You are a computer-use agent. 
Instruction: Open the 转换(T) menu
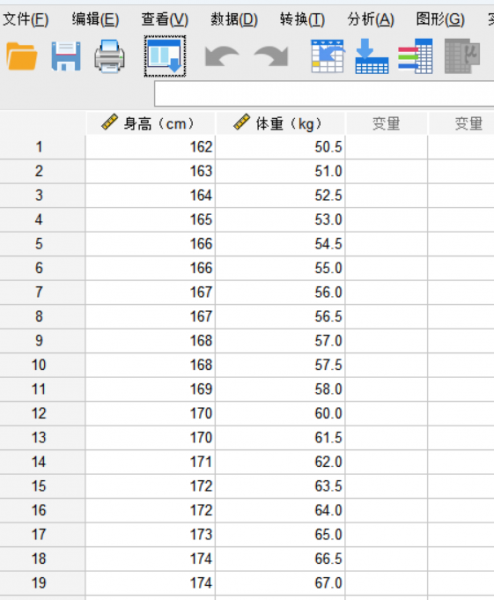pyautogui.click(x=302, y=19)
